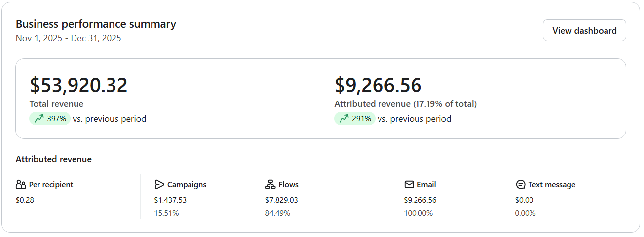
Task: Click the Nov 1 - Dec 31, 2025 date range
Action: pos(69,38)
